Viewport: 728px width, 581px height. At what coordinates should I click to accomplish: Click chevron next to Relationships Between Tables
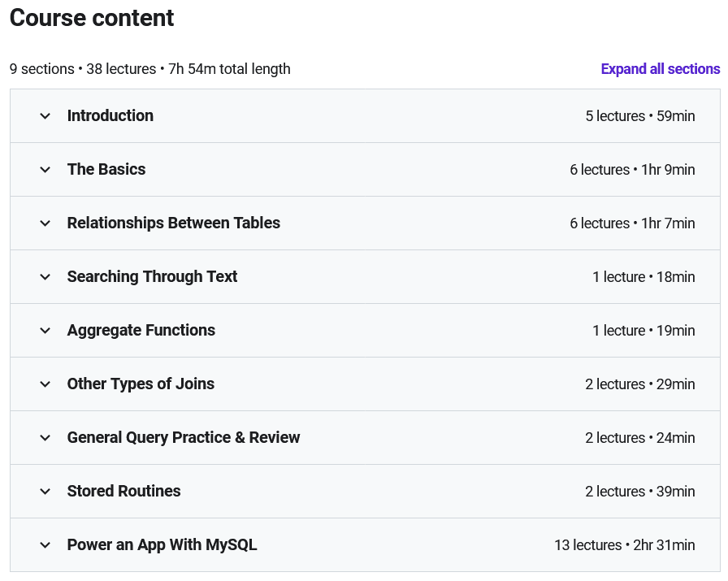point(45,223)
